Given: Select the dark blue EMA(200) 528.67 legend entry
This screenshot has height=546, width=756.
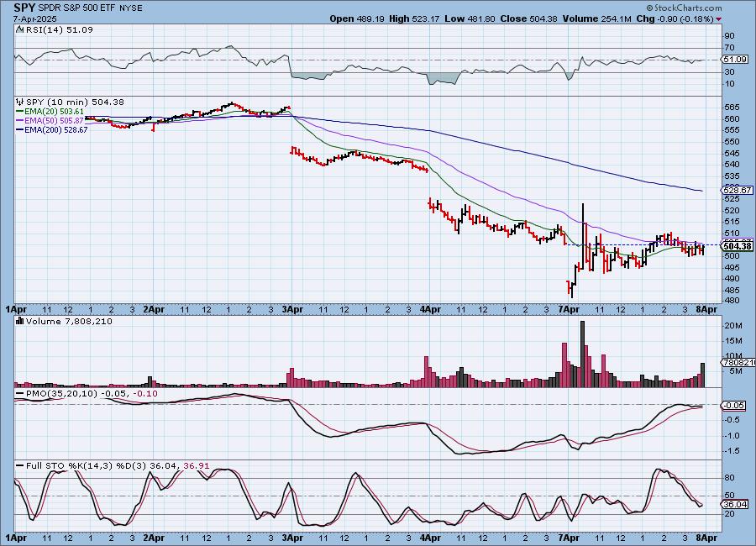Looking at the screenshot, I should tap(51, 129).
